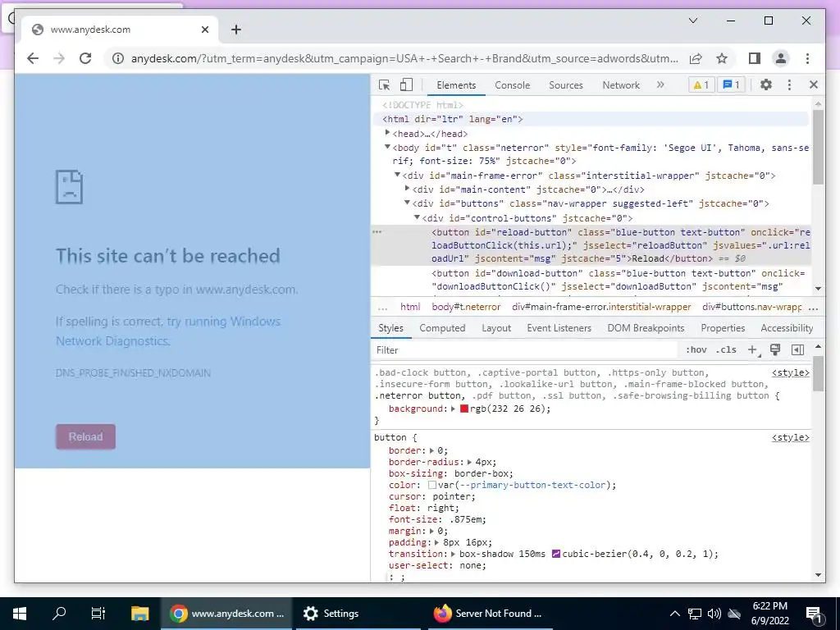The width and height of the screenshot is (840, 630).
Task: Open the Computed styles tab
Action: pos(442,328)
